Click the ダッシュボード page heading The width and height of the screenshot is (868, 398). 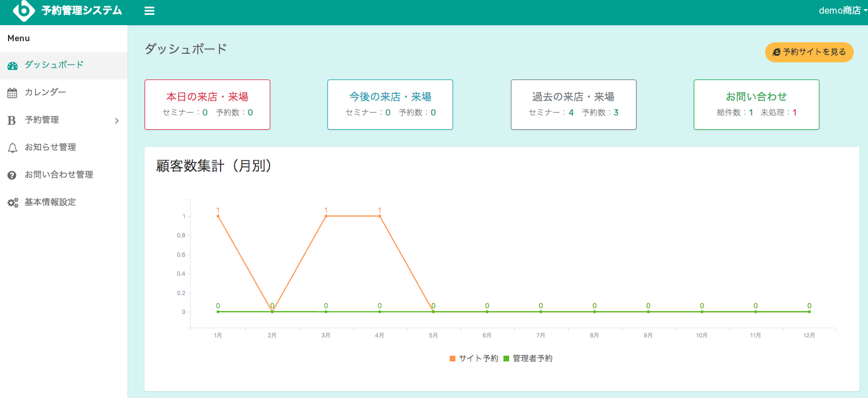186,49
